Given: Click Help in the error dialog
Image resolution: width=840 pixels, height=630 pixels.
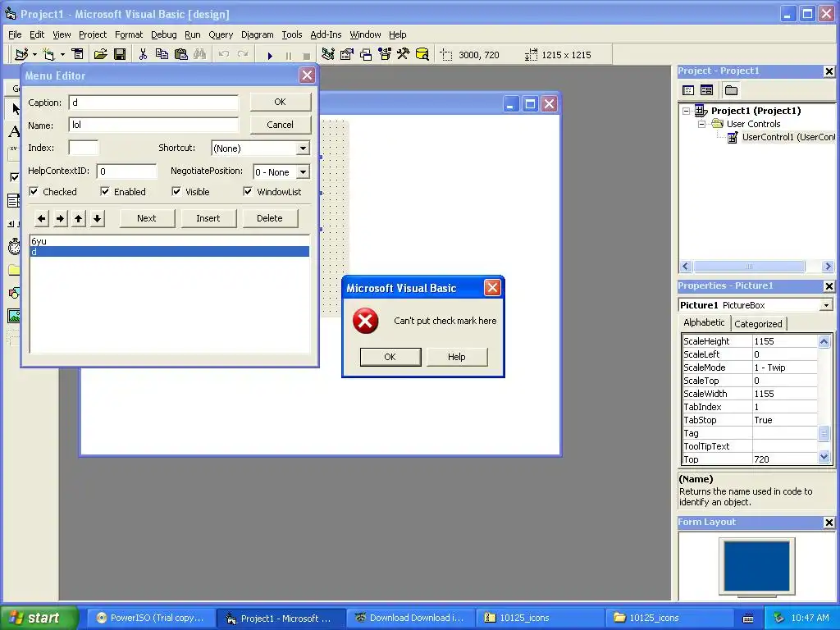Looking at the screenshot, I should (x=456, y=357).
